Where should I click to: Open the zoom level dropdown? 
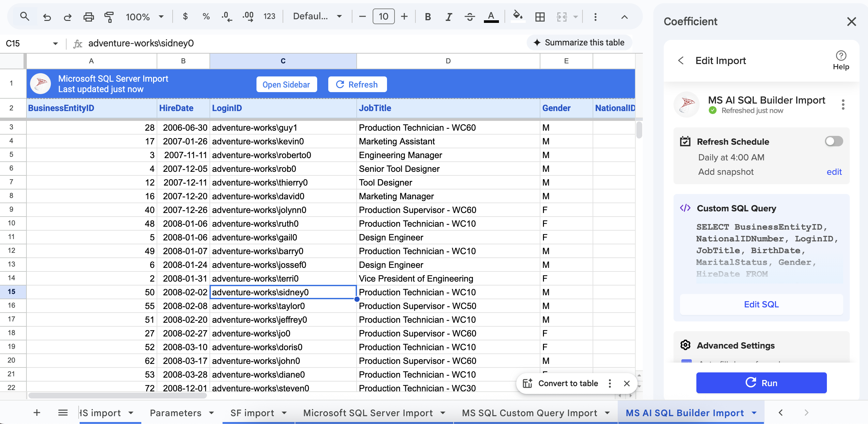click(145, 17)
